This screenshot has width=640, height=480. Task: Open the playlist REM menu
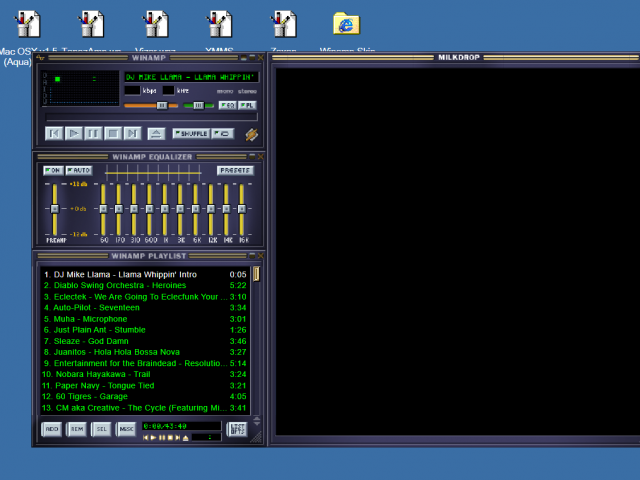point(77,429)
